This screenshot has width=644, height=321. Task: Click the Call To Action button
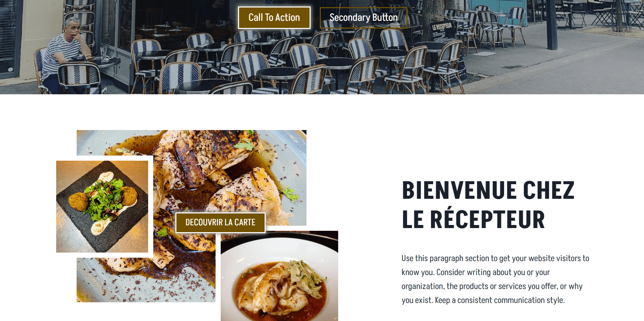274,17
